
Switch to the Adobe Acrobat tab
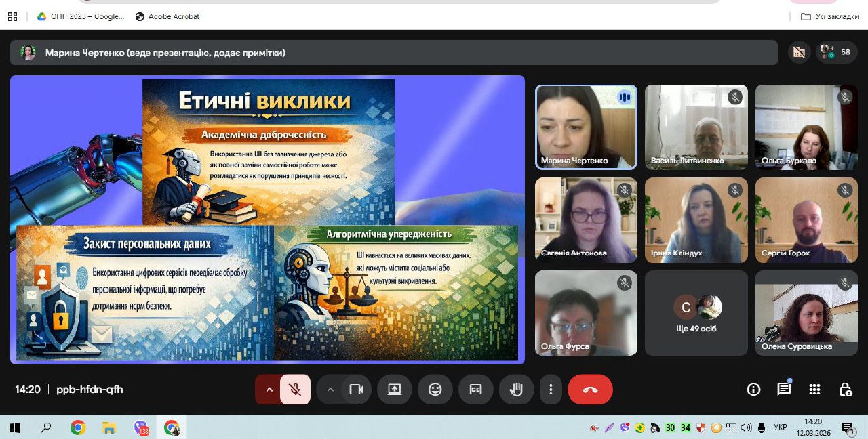(x=166, y=16)
